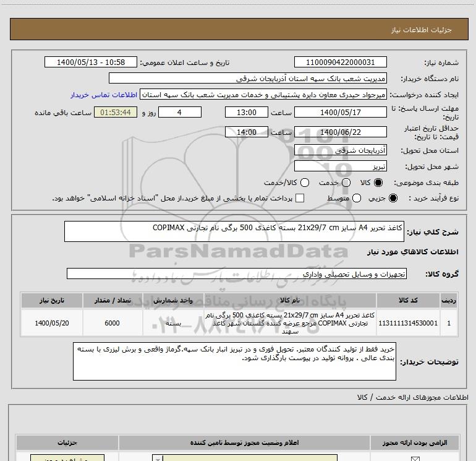The height and width of the screenshot is (461, 476).
Task: Click the announcement date field 1400/05/13 - 10:58
Action: tap(91, 62)
